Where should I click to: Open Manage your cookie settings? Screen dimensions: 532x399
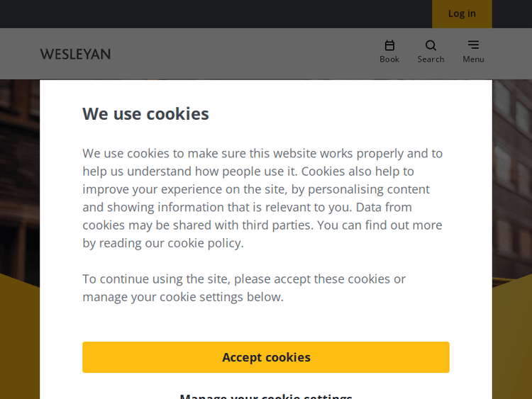pos(266,395)
